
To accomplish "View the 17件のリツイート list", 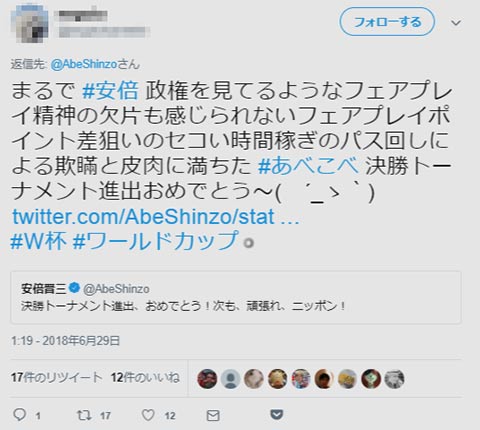I will [56, 378].
